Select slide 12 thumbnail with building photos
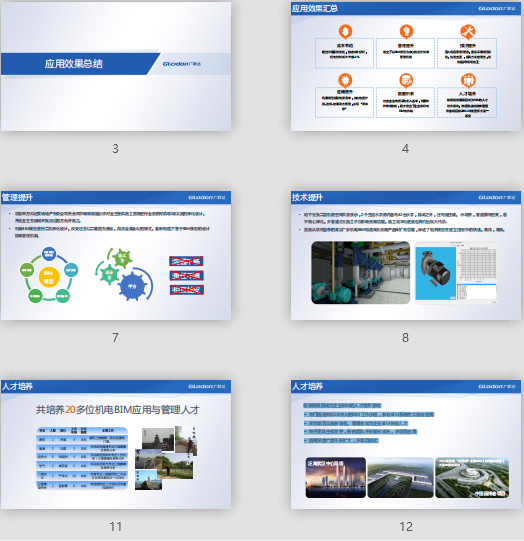The image size is (524, 541). point(406,445)
